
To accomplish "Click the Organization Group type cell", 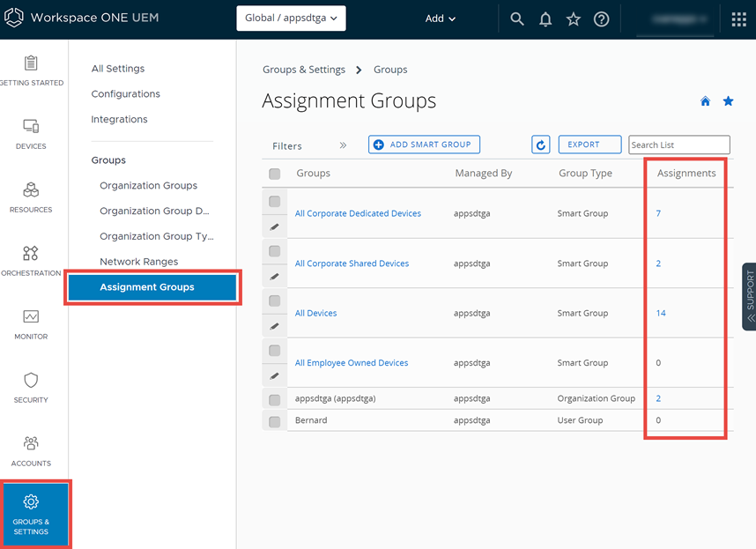I will pos(596,398).
